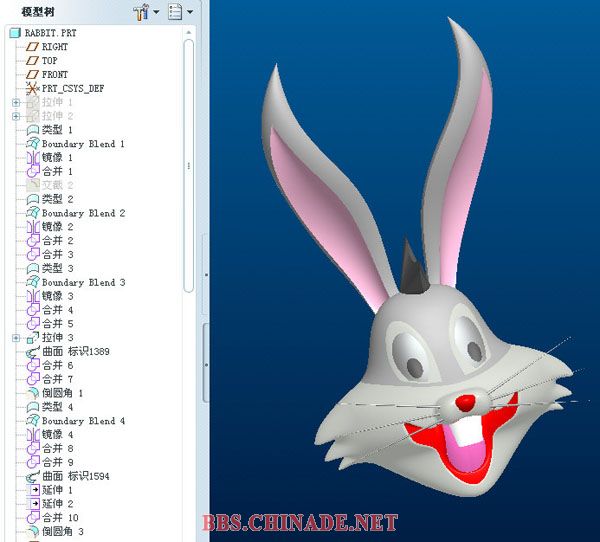Select the suppressed 交截 2 icon
This screenshot has width=600, height=542.
point(33,185)
